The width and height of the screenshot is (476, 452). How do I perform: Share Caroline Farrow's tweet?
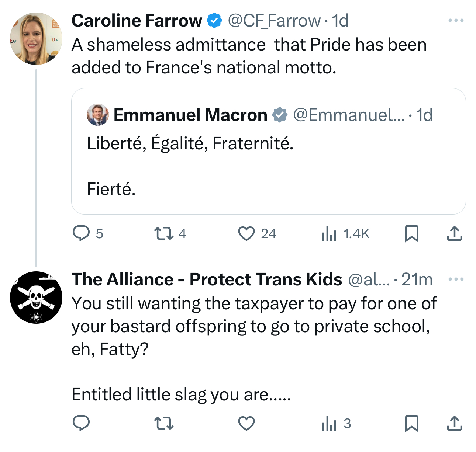(454, 233)
